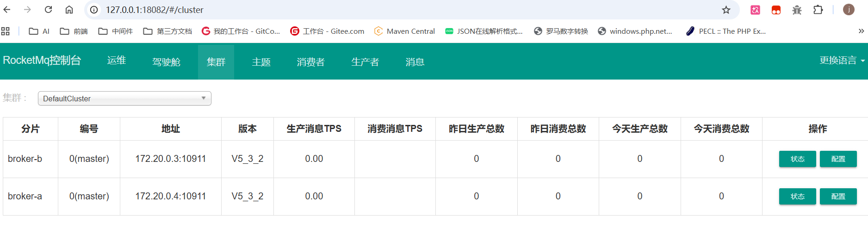Select V5_3_2 version in broker-b row
The width and height of the screenshot is (868, 241).
tap(248, 159)
